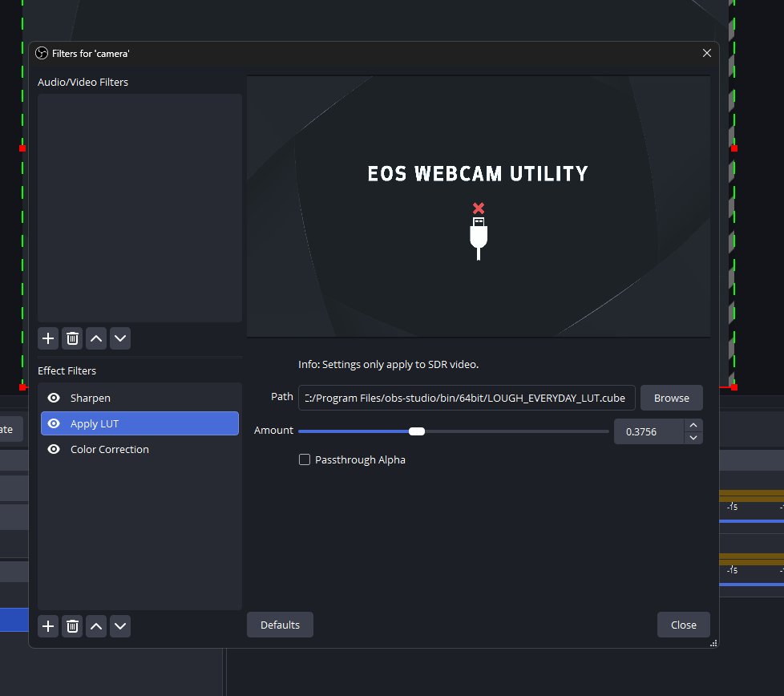Click the LUT Path text field
The height and width of the screenshot is (696, 784).
coord(467,398)
